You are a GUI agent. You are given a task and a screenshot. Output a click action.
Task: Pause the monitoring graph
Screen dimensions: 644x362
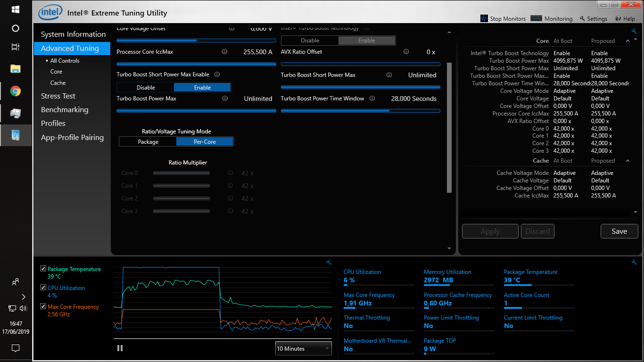pos(120,348)
